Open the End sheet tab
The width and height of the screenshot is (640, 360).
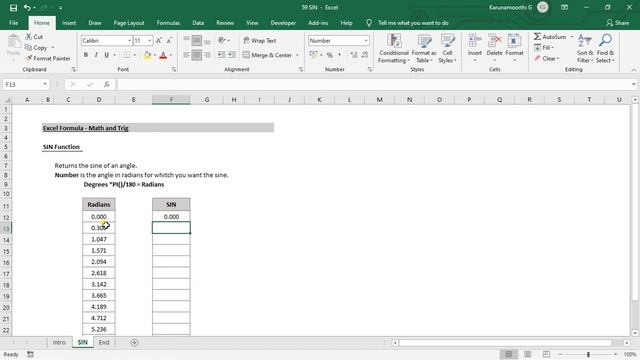(x=104, y=342)
